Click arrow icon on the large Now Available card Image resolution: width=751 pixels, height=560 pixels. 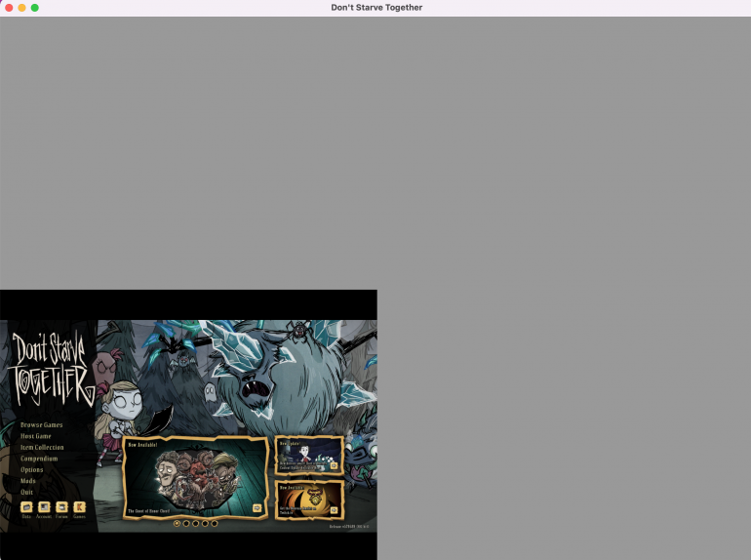click(257, 507)
